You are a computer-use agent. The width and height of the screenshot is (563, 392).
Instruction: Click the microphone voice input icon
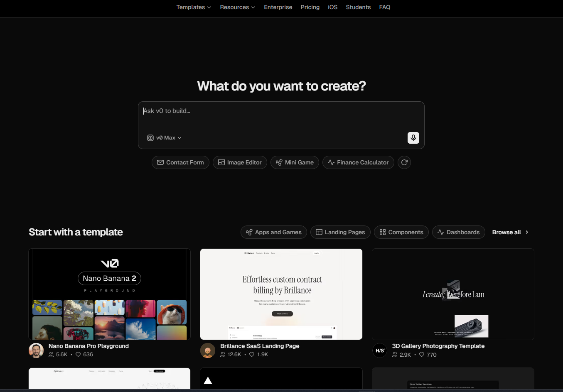[x=413, y=138]
